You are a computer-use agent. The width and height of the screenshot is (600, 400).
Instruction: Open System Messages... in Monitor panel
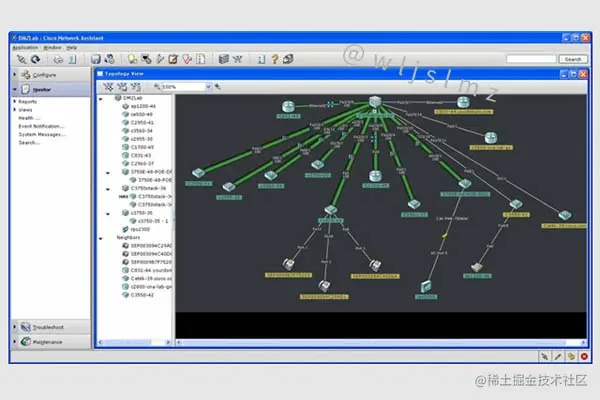[42, 134]
